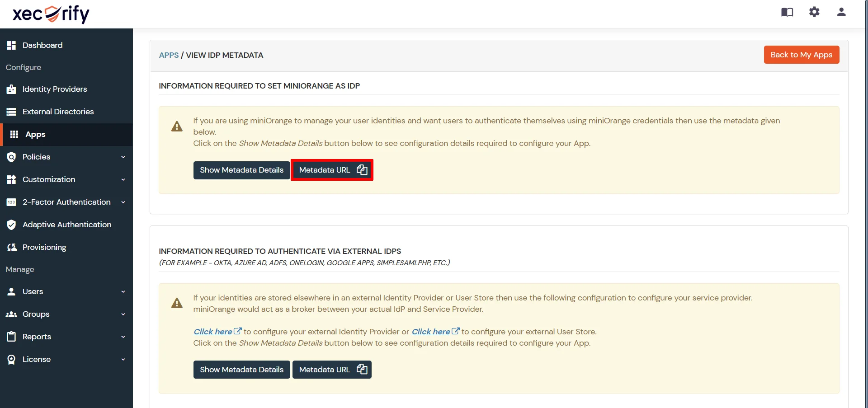
Task: Click external link icon after first Click here
Action: (x=237, y=331)
